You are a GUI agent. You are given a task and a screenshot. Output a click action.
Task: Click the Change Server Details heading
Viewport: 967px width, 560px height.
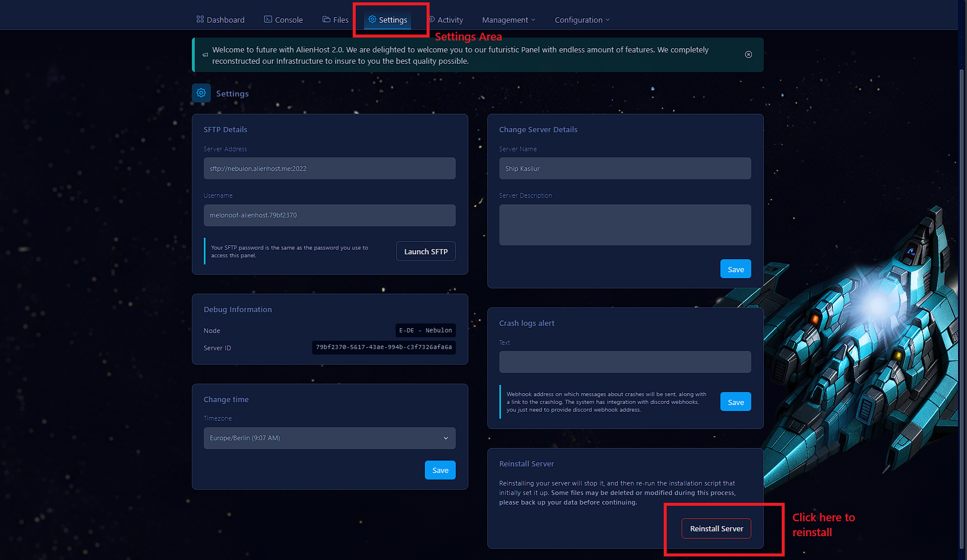point(538,129)
